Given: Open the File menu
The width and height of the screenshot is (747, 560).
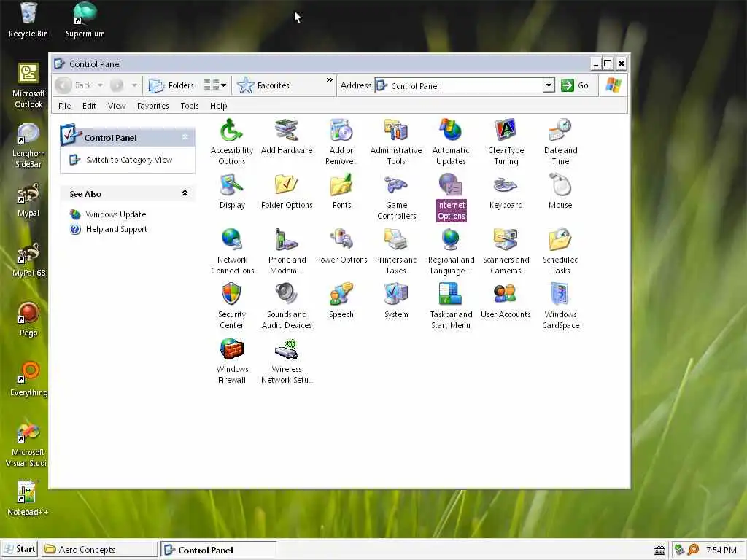Looking at the screenshot, I should tap(64, 106).
